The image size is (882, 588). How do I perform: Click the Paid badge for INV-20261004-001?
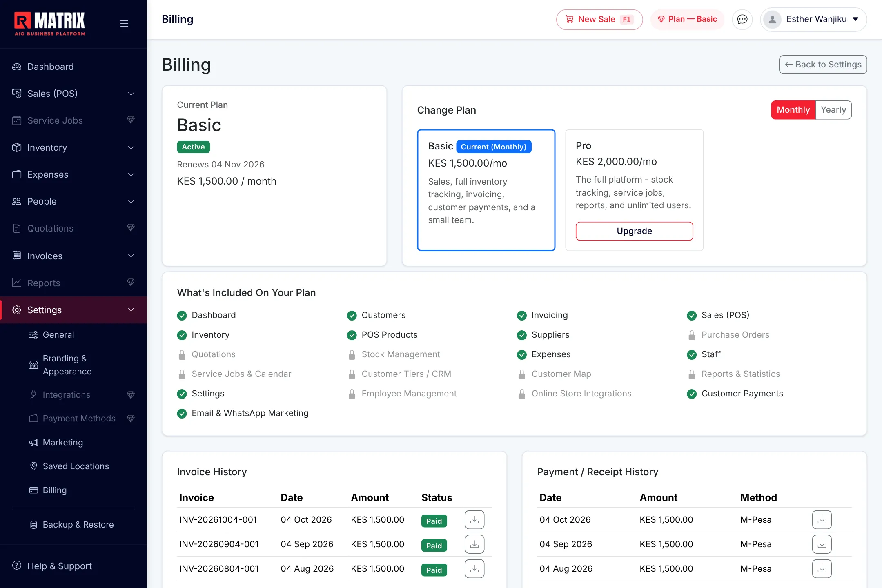434,521
